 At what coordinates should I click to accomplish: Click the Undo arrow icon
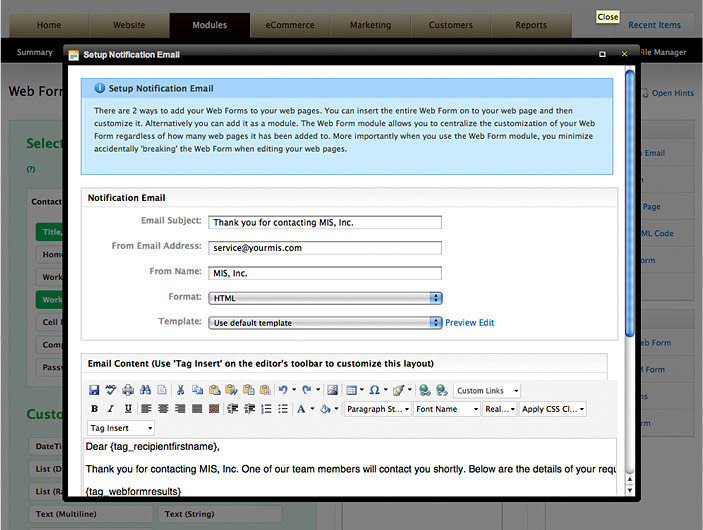(x=283, y=390)
